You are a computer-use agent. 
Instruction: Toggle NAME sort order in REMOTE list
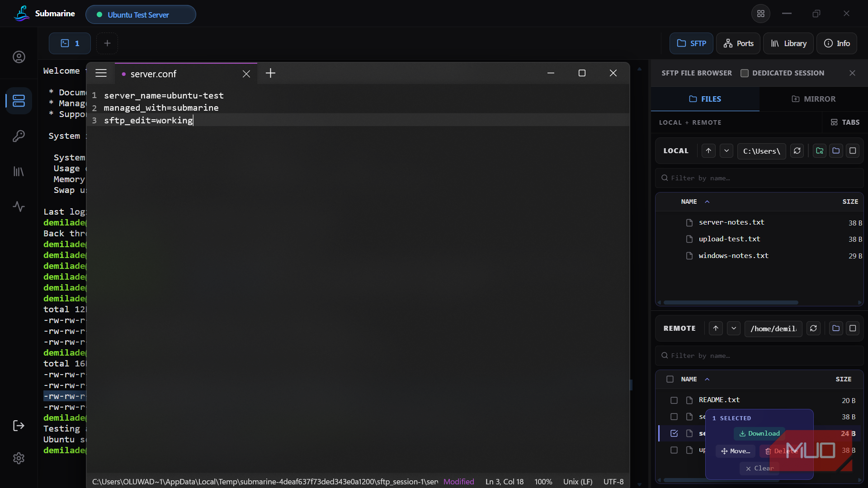click(695, 379)
